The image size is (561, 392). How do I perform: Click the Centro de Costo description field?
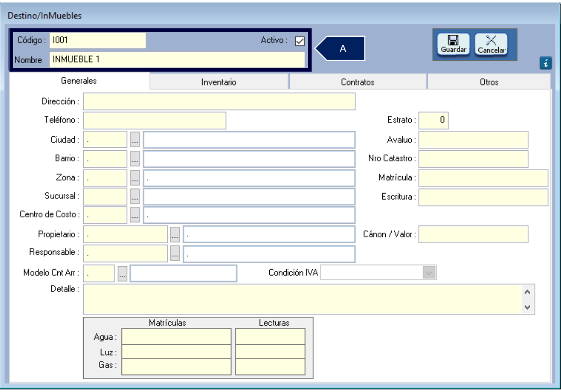(x=249, y=214)
